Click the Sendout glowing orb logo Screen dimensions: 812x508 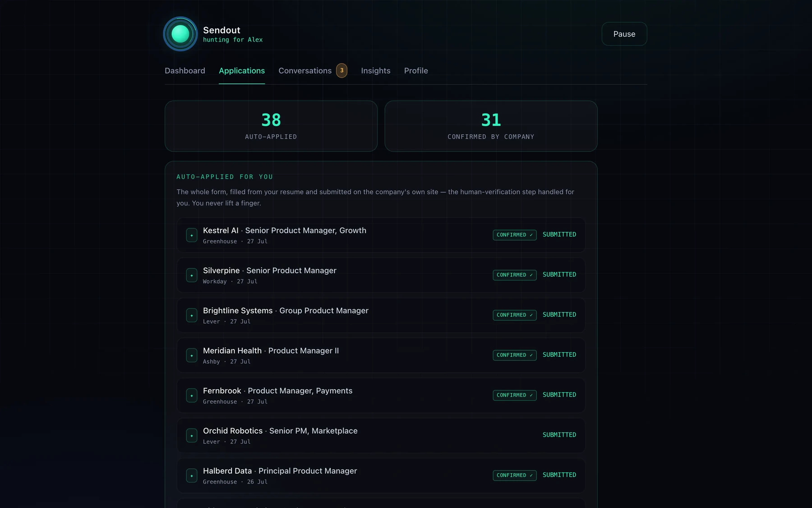pyautogui.click(x=180, y=34)
